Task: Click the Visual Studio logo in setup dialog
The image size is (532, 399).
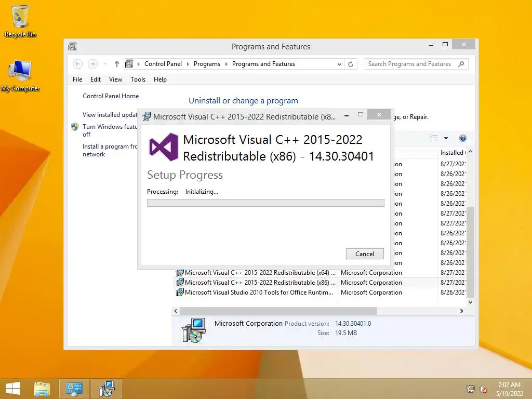Action: [164, 147]
